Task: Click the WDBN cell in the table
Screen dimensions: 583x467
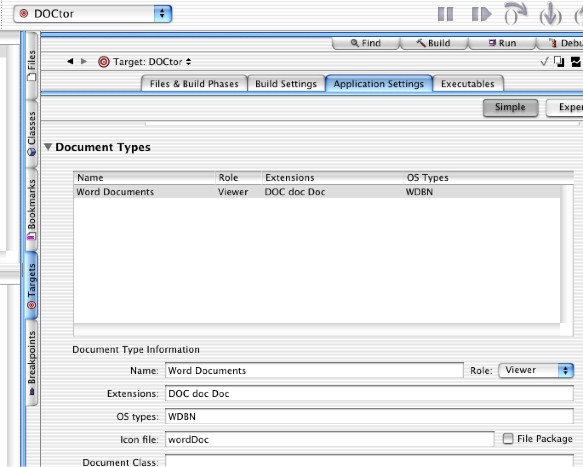Action: (419, 192)
